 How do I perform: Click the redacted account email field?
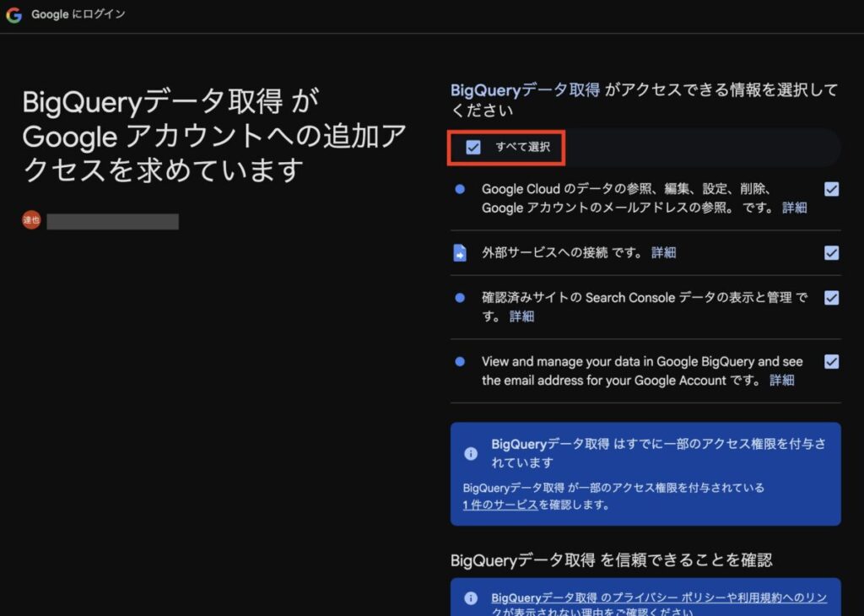(x=112, y=221)
